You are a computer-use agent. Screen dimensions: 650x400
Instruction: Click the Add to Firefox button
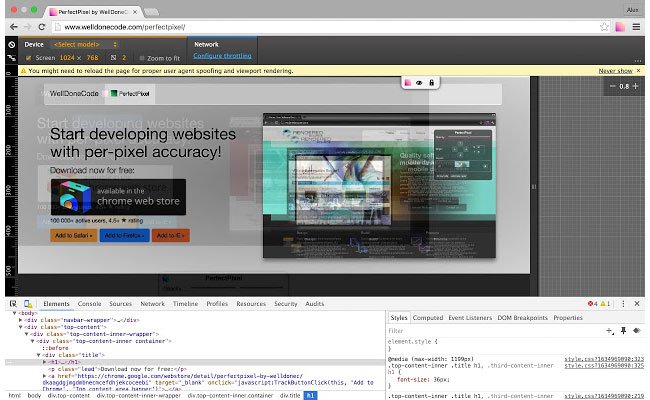point(124,235)
